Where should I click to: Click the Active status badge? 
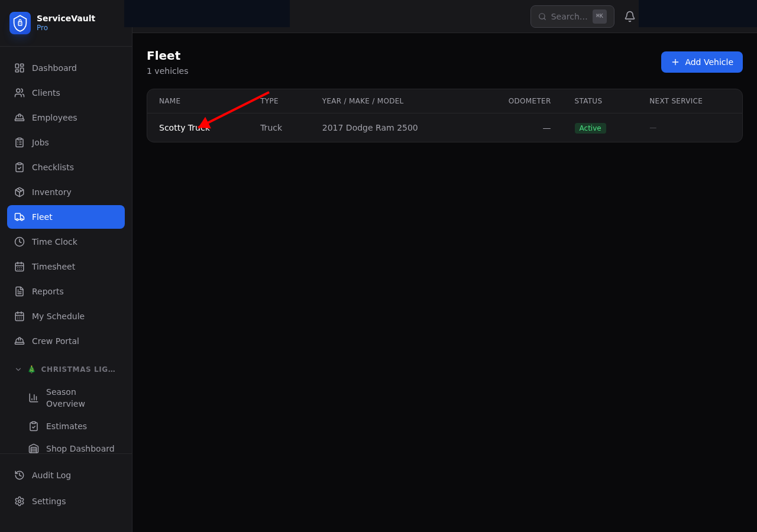590,128
